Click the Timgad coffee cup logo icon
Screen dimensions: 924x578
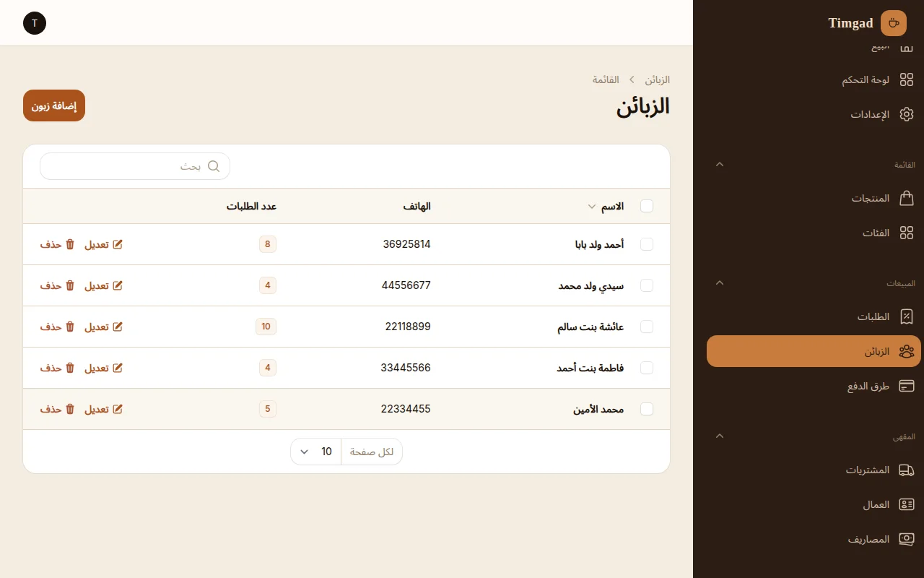click(x=894, y=23)
